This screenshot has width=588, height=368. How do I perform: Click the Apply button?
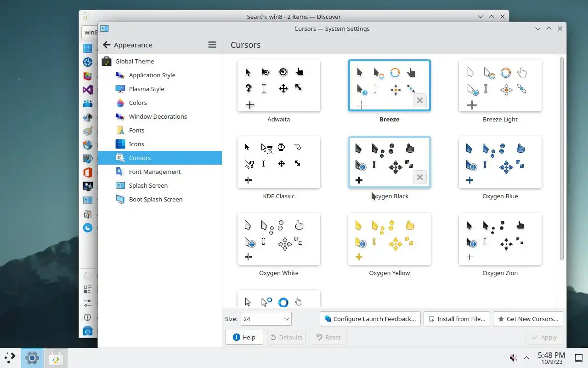point(544,337)
